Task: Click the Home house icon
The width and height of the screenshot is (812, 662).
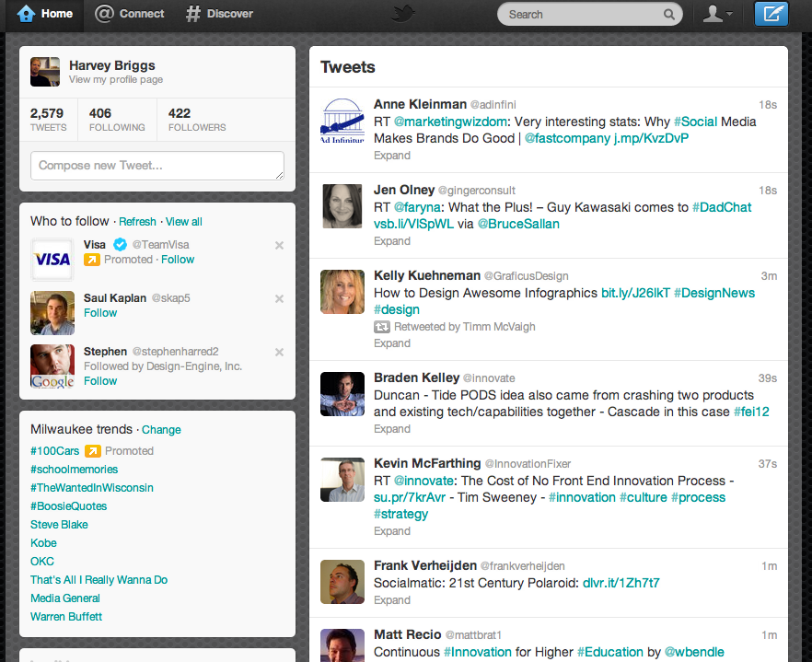Action: coord(27,14)
